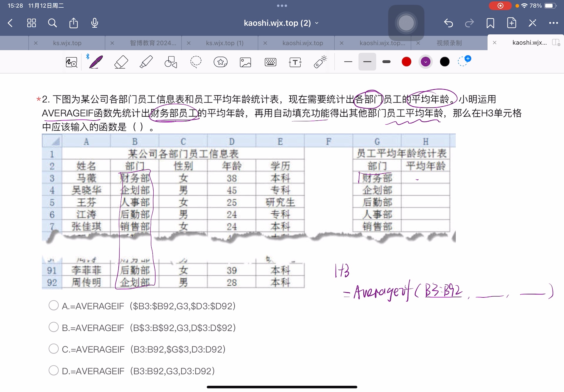Viewport: 564px width, 392px height.
Task: Open the thumbnail grid view
Action: pos(31,23)
